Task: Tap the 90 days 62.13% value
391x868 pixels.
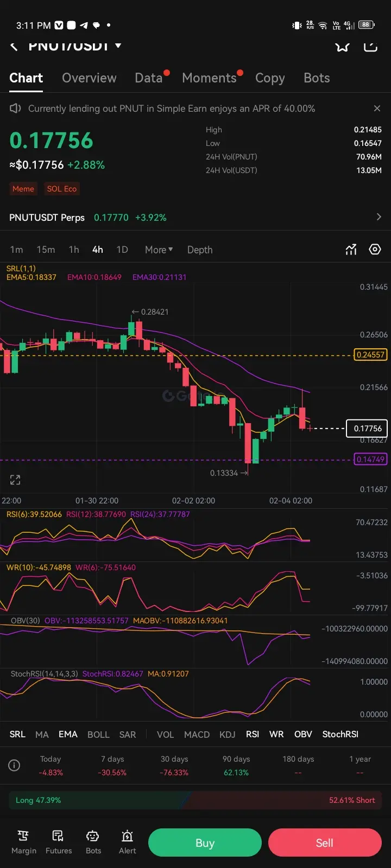Action: point(236,773)
